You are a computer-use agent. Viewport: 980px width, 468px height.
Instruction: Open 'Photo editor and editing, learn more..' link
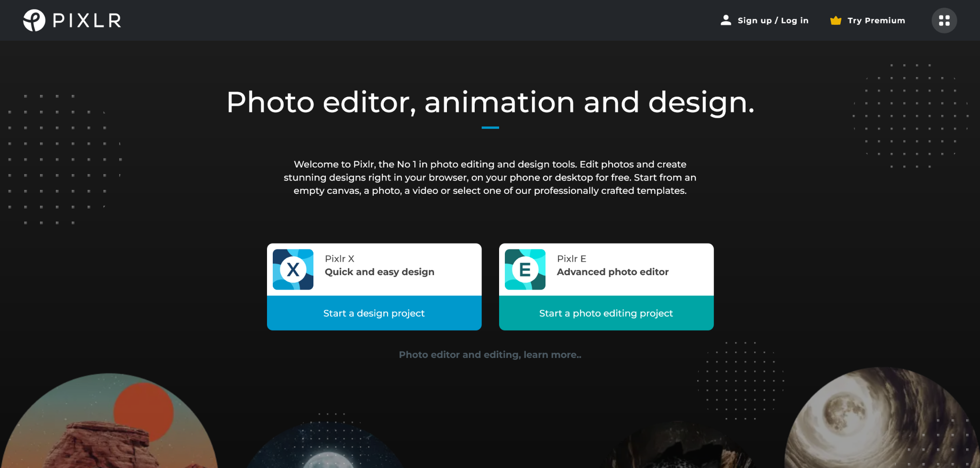tap(490, 355)
